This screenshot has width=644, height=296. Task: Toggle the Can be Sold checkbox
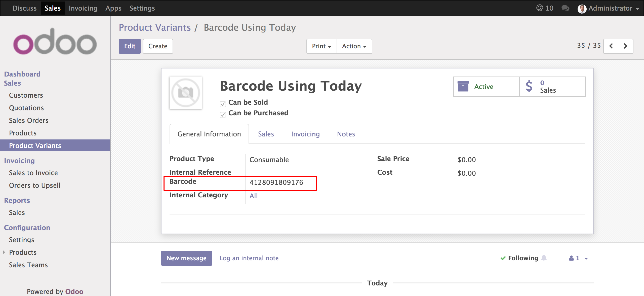pos(223,104)
